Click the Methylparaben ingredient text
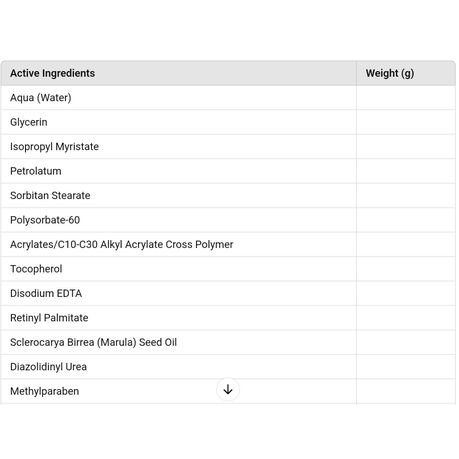Screen dimensions: 459x459 (x=45, y=391)
